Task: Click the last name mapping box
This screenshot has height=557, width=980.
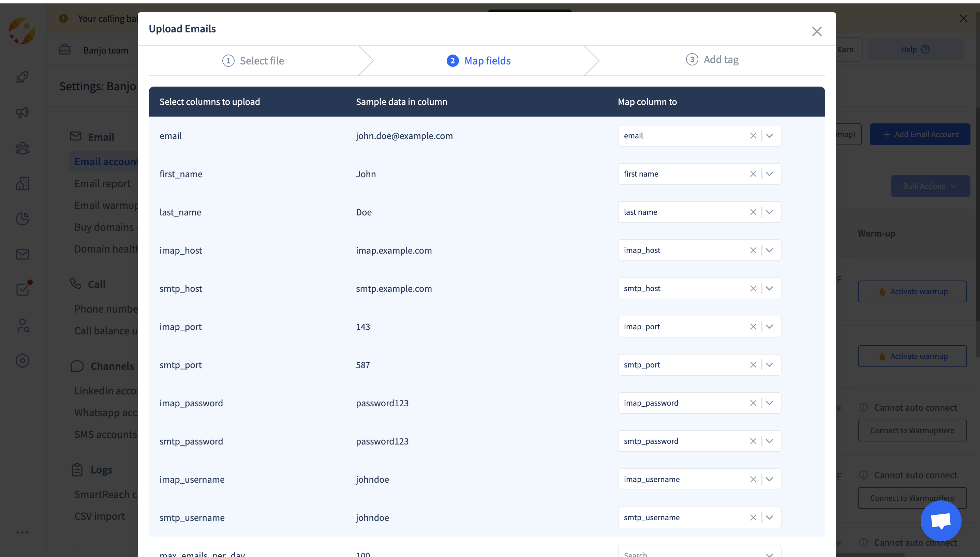Action: (x=681, y=212)
